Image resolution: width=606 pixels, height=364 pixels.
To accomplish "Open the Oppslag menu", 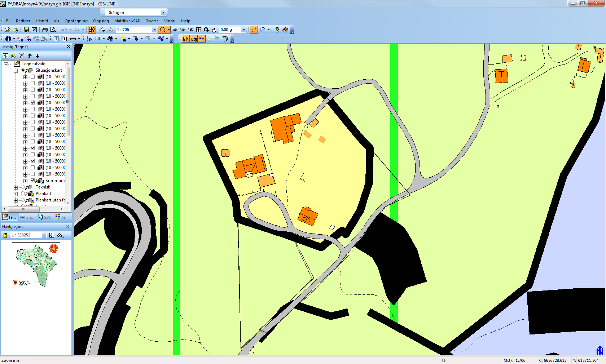I will click(x=101, y=21).
